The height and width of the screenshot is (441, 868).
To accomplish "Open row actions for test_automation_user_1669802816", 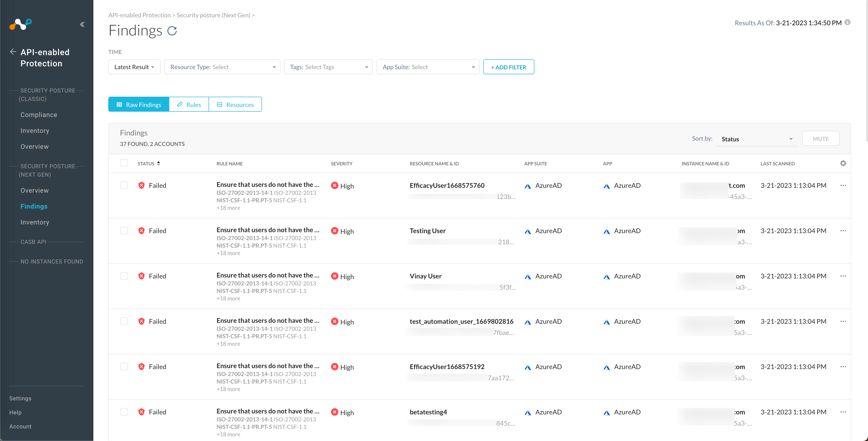I will click(x=843, y=321).
